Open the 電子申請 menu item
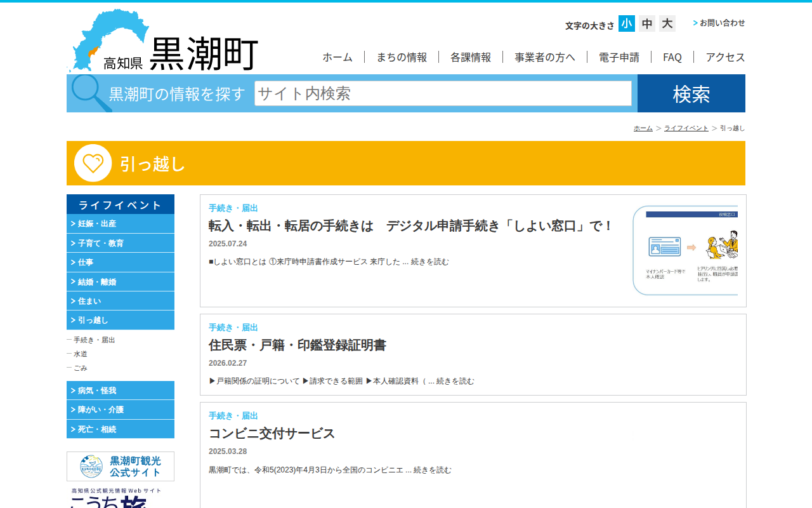This screenshot has width=812, height=508. point(619,57)
